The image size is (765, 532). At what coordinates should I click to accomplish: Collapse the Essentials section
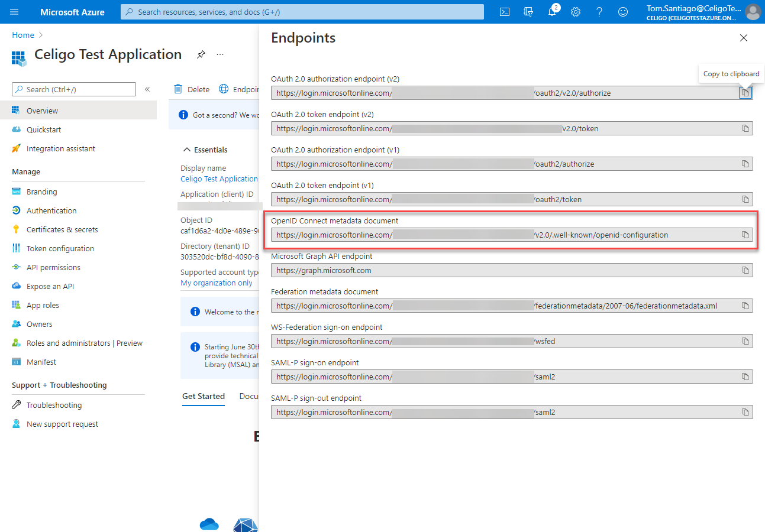188,150
